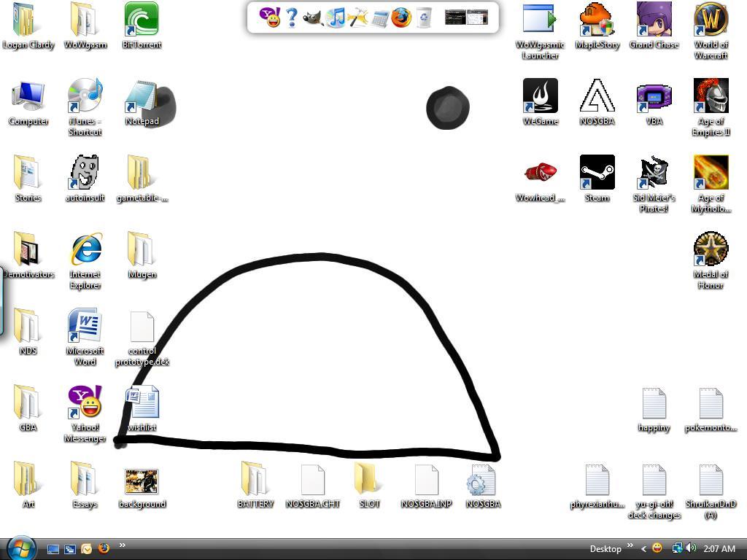Expand the Desktop toolbar chevron
This screenshot has width=747, height=560.
[x=630, y=545]
